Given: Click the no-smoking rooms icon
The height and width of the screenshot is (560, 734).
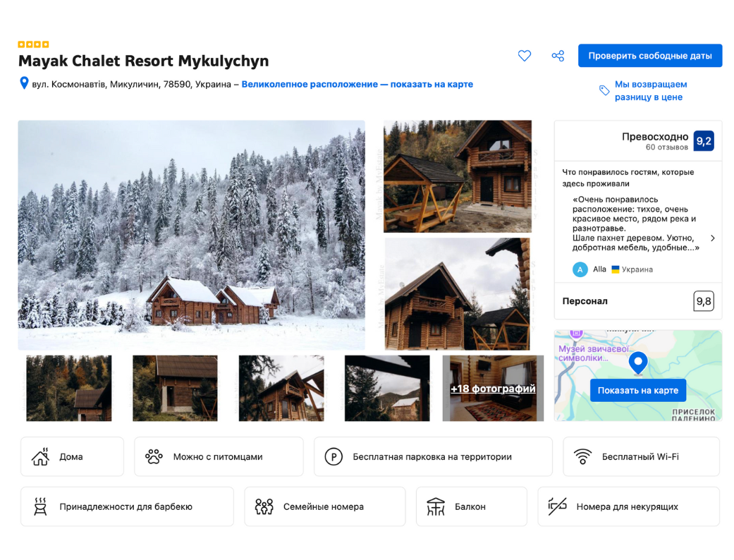Looking at the screenshot, I should pos(557,506).
